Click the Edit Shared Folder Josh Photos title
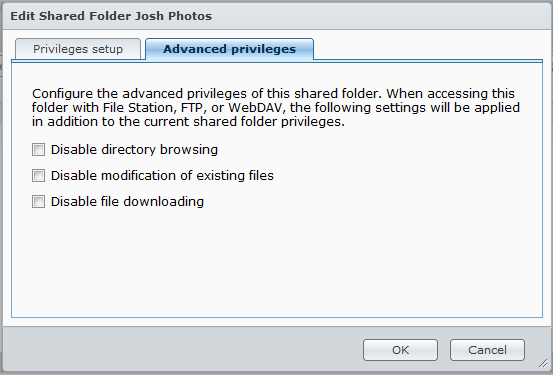 [x=111, y=16]
